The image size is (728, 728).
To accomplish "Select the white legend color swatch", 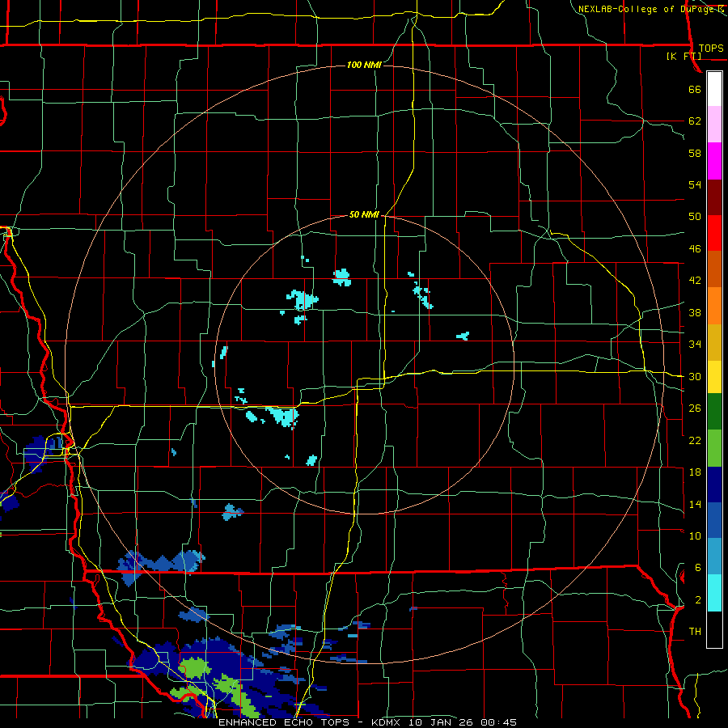I will [714, 89].
